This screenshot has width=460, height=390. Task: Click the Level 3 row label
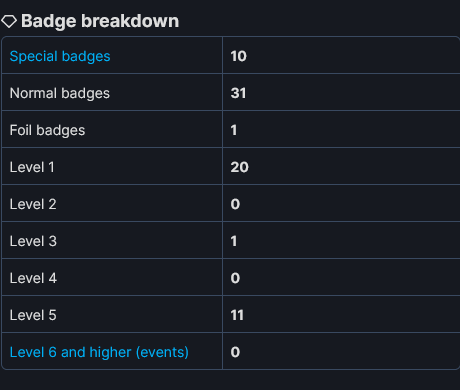click(x=33, y=241)
